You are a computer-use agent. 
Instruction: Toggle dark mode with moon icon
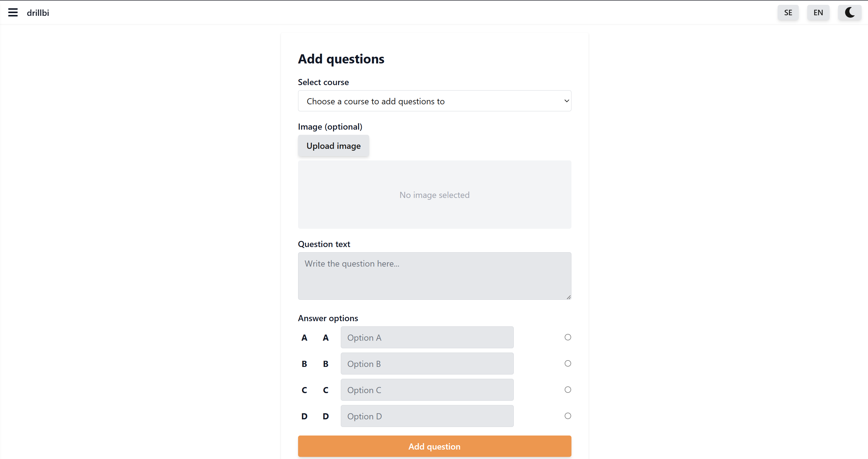849,13
